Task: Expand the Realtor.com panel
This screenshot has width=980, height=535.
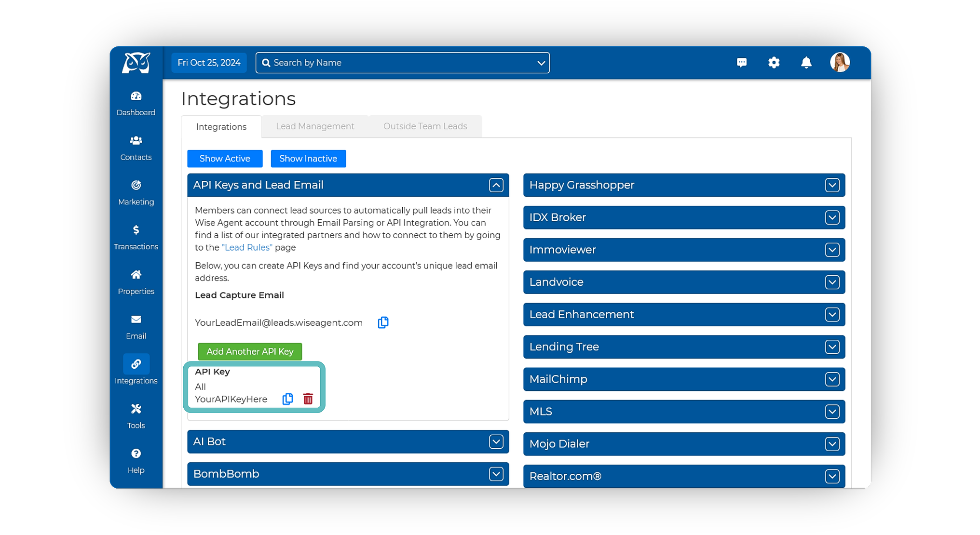Action: pos(832,476)
